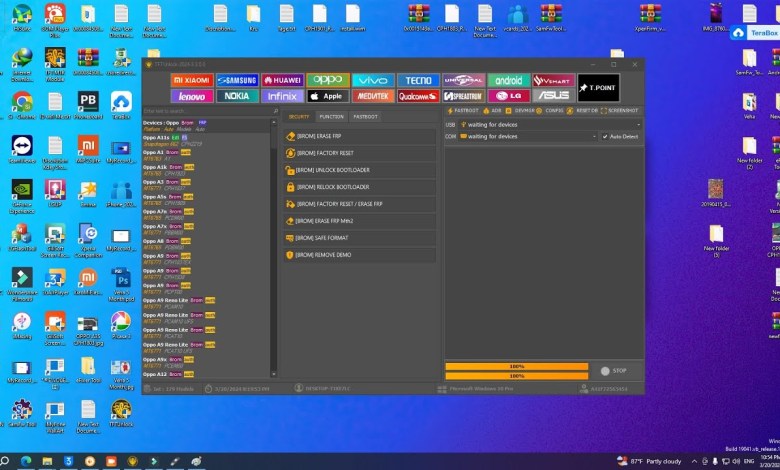Open CONFIG from toolbar
780x470 pixels.
550,110
